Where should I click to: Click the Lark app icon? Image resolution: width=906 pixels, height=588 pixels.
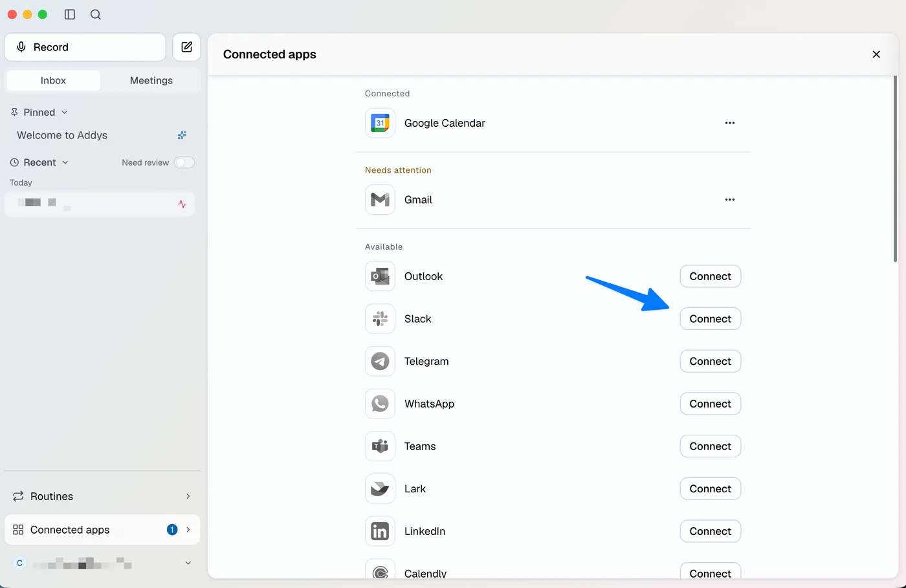tap(380, 488)
